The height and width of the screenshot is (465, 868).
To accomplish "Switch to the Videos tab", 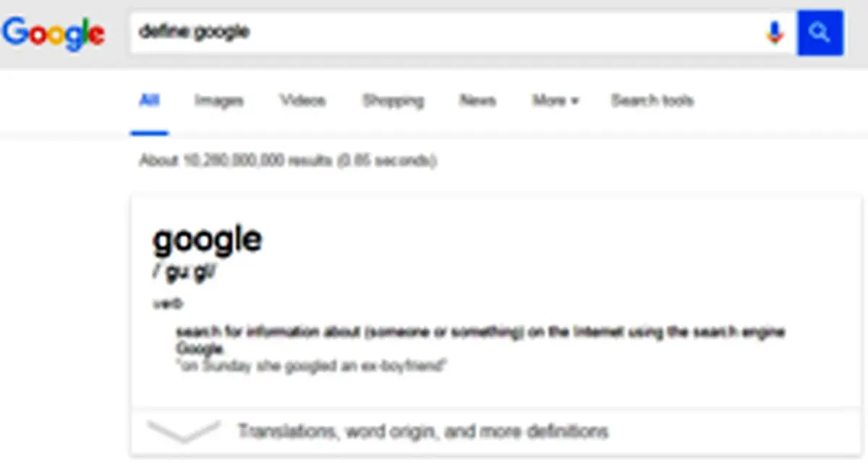I will tap(302, 101).
